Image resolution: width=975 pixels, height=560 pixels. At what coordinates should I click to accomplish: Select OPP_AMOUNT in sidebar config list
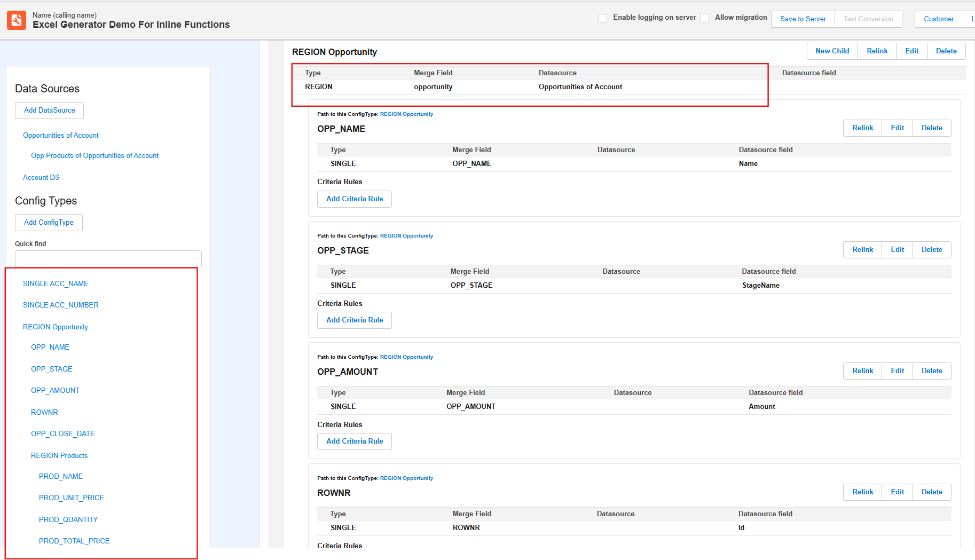55,391
